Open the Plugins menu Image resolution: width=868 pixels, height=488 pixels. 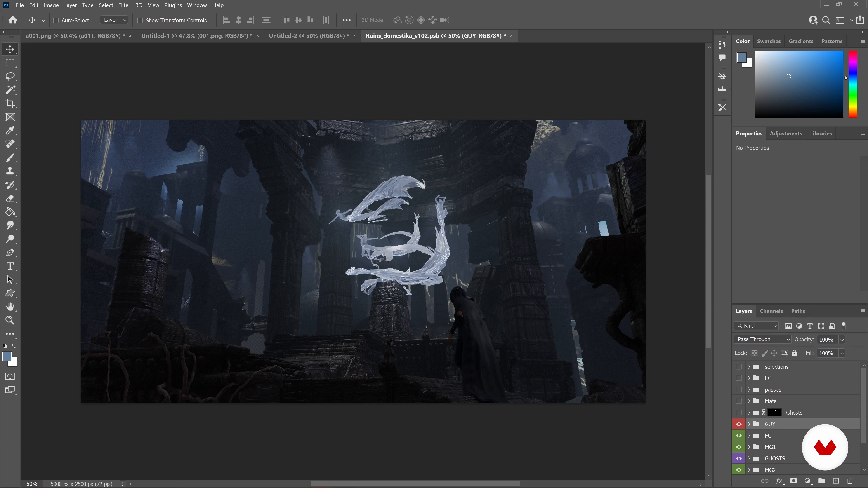pos(173,5)
